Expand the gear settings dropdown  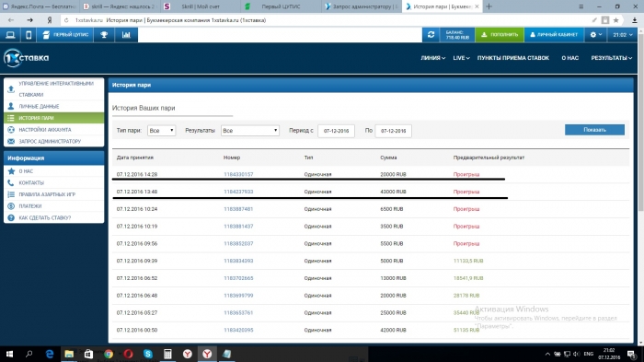click(596, 35)
